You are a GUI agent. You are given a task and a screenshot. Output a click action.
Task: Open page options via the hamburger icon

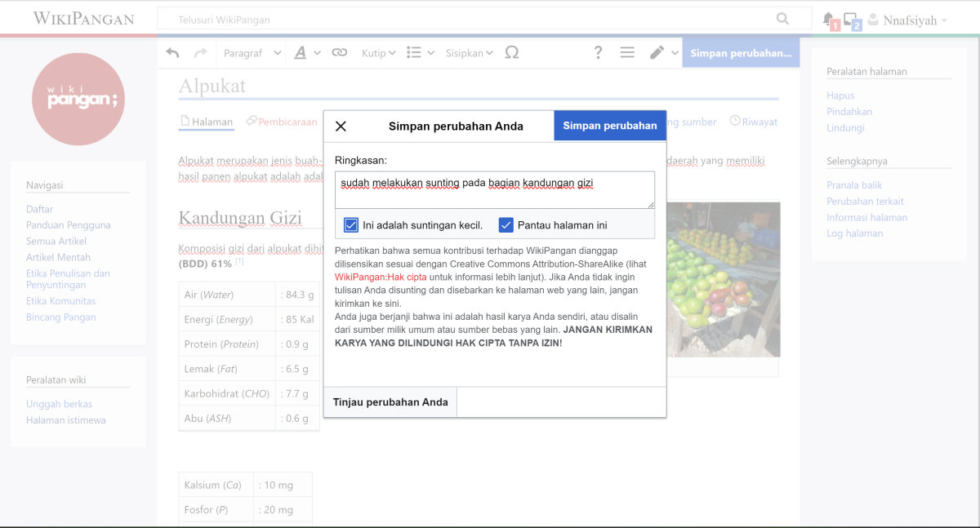(x=627, y=51)
